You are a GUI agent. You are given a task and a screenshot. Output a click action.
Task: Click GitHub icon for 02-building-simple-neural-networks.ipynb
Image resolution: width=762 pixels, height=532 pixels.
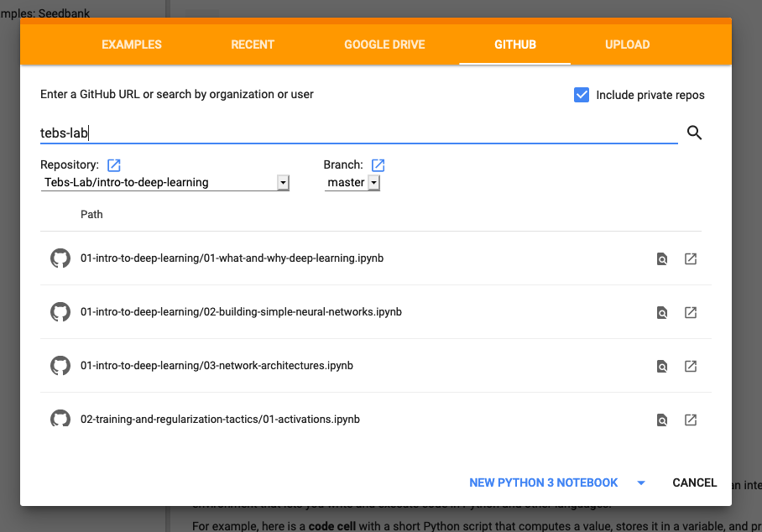(60, 312)
